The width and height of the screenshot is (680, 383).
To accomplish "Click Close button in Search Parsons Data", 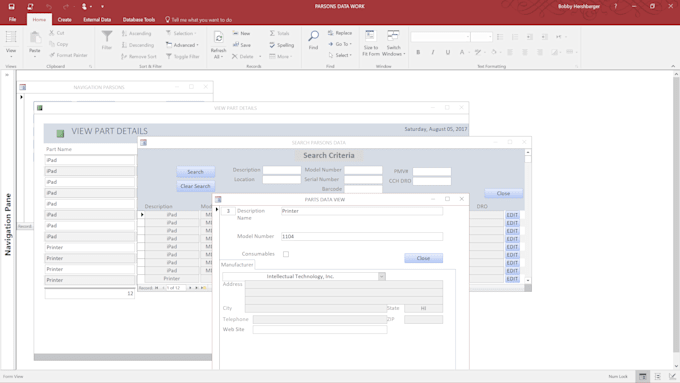I will click(503, 193).
